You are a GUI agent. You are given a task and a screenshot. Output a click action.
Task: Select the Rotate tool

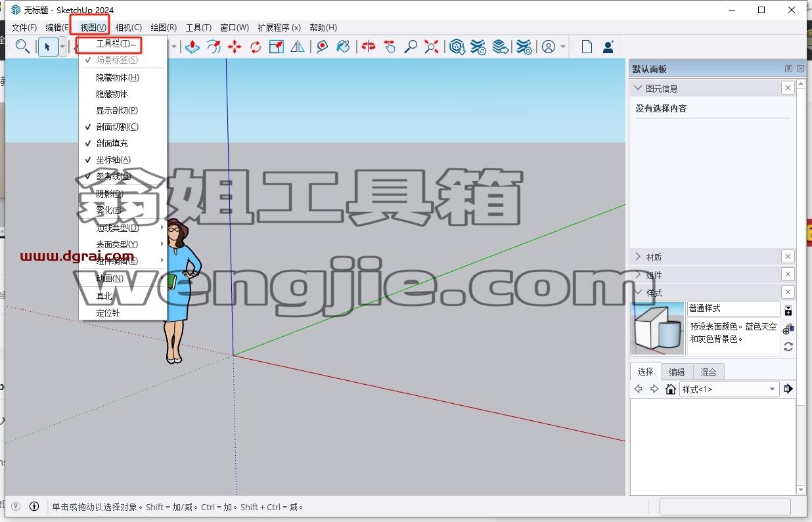pyautogui.click(x=256, y=47)
